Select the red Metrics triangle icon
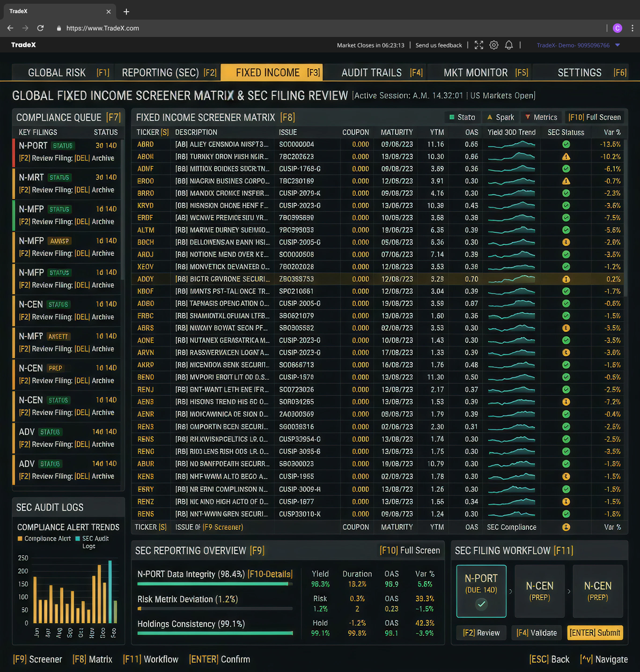This screenshot has height=672, width=640. (528, 117)
